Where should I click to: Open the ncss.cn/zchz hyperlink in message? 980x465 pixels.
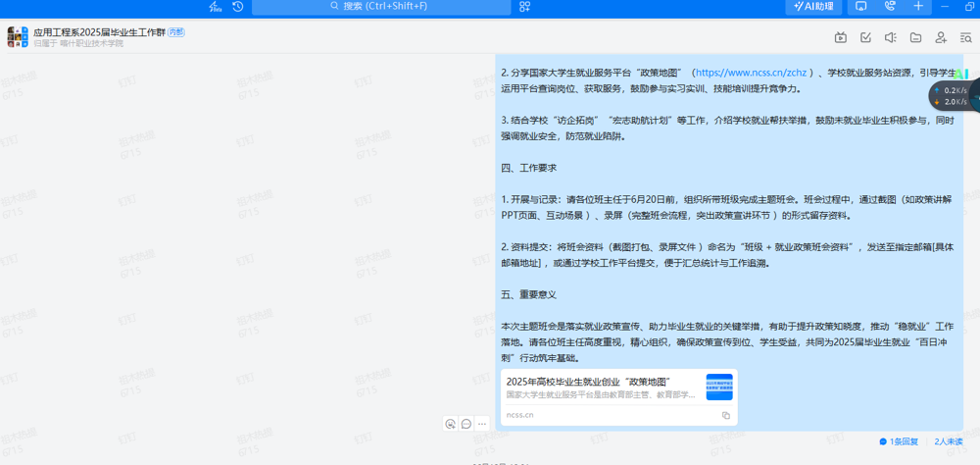pos(751,73)
